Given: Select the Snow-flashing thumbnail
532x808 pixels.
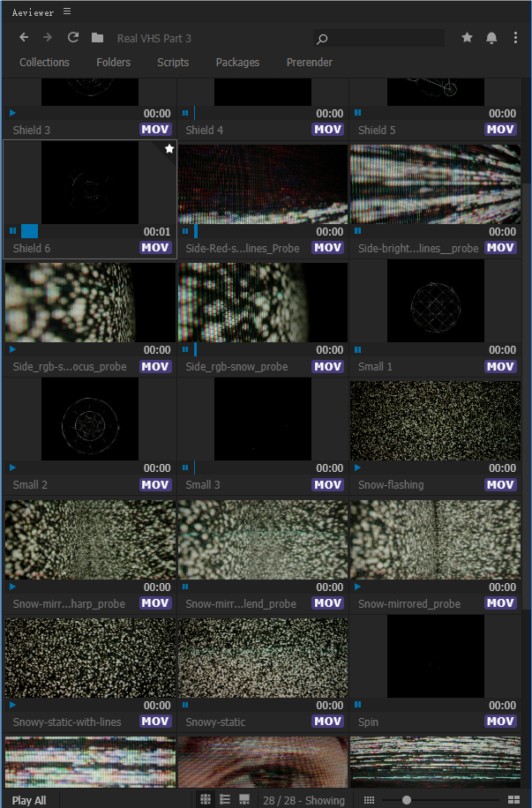Looking at the screenshot, I should [x=436, y=421].
